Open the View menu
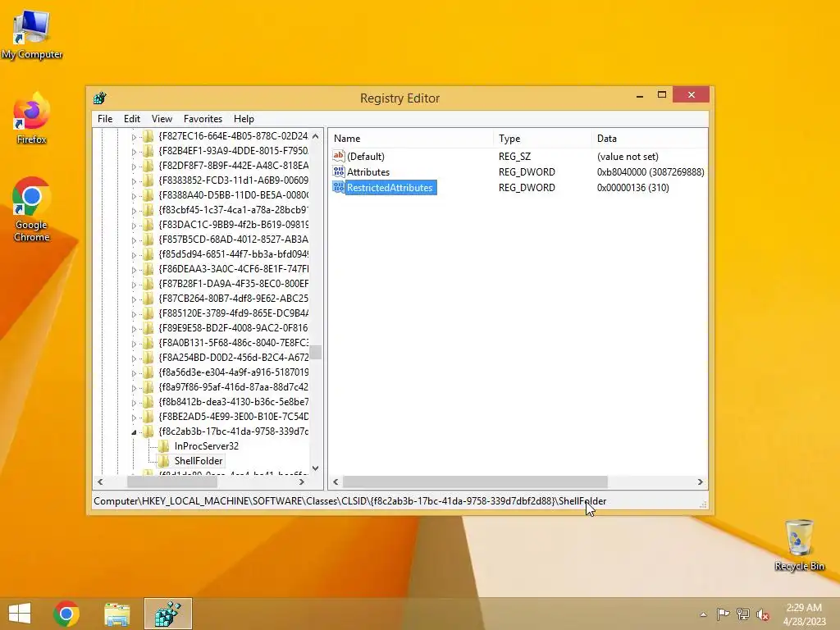The image size is (840, 630). point(162,119)
